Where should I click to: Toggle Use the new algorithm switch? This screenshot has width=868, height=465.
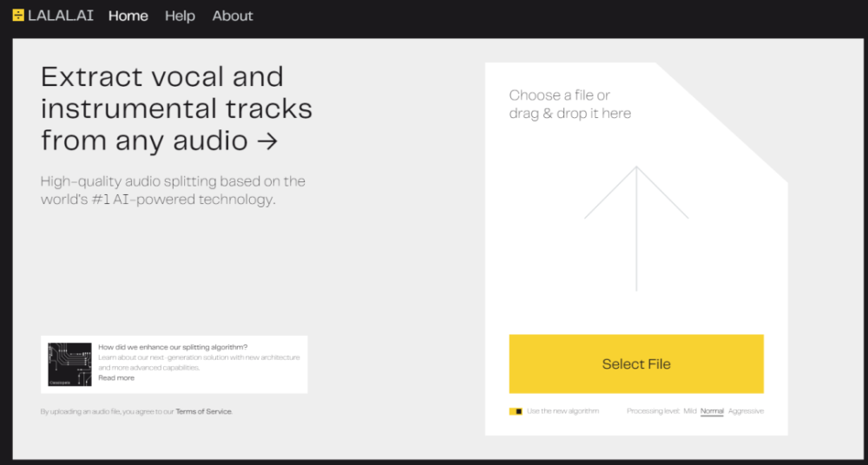516,411
